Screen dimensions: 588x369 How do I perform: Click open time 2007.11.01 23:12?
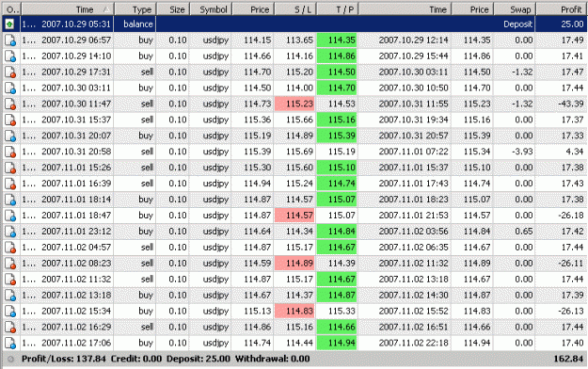76,232
